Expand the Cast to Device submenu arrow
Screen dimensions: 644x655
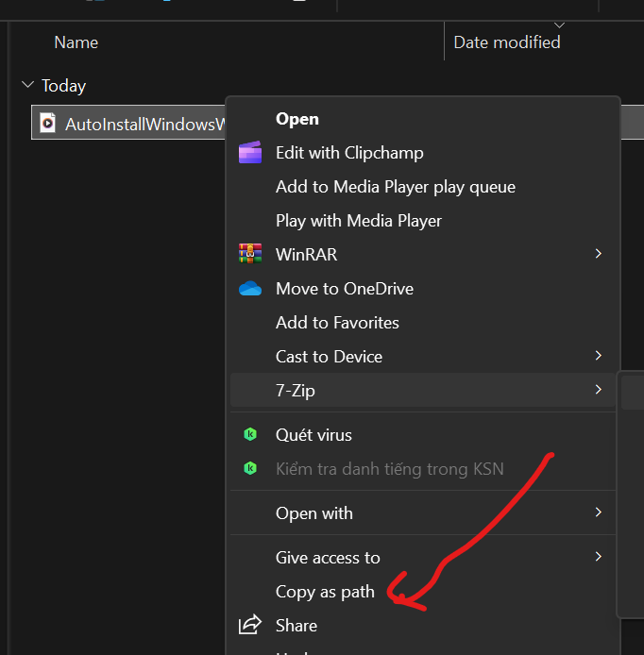(598, 356)
